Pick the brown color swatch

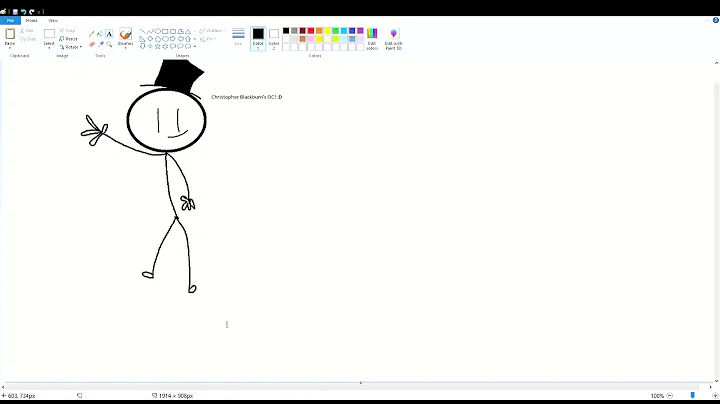pos(303,39)
